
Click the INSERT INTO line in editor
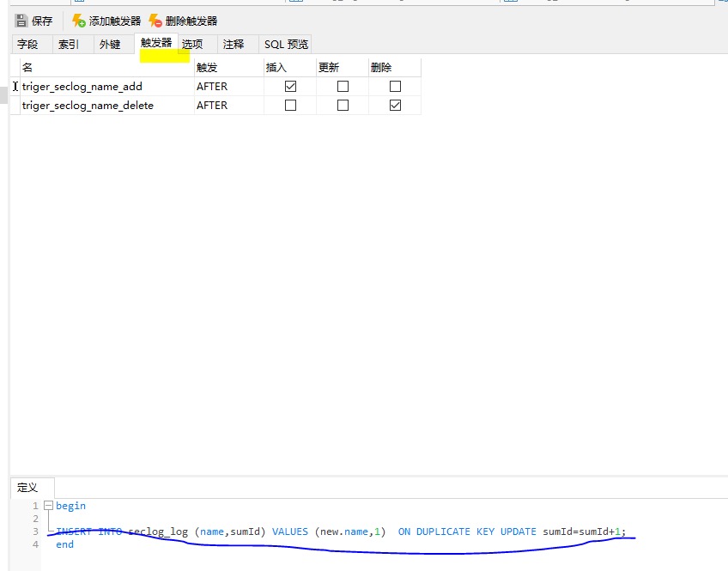point(343,532)
